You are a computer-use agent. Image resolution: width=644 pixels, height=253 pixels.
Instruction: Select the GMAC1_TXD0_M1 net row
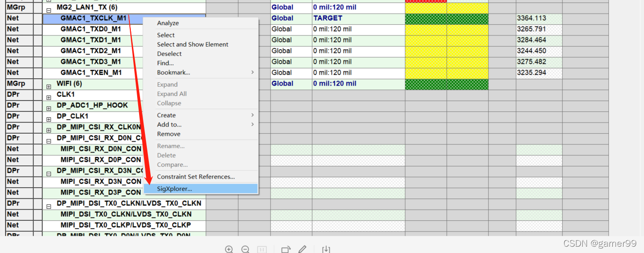(90, 29)
